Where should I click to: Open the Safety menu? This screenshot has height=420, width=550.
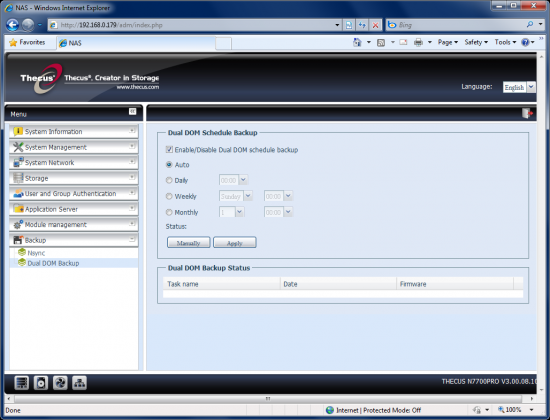click(x=476, y=42)
